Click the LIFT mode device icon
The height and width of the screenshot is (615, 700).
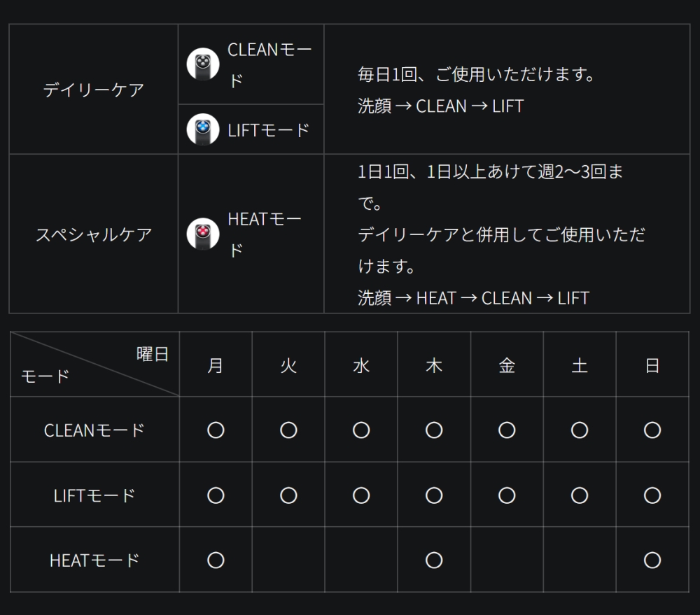(x=203, y=129)
